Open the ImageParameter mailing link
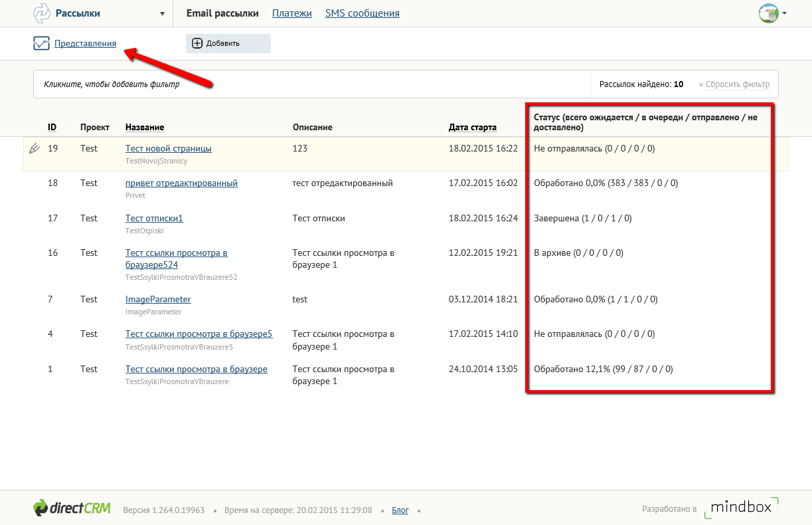Viewport: 812px width, 525px height. pos(158,299)
